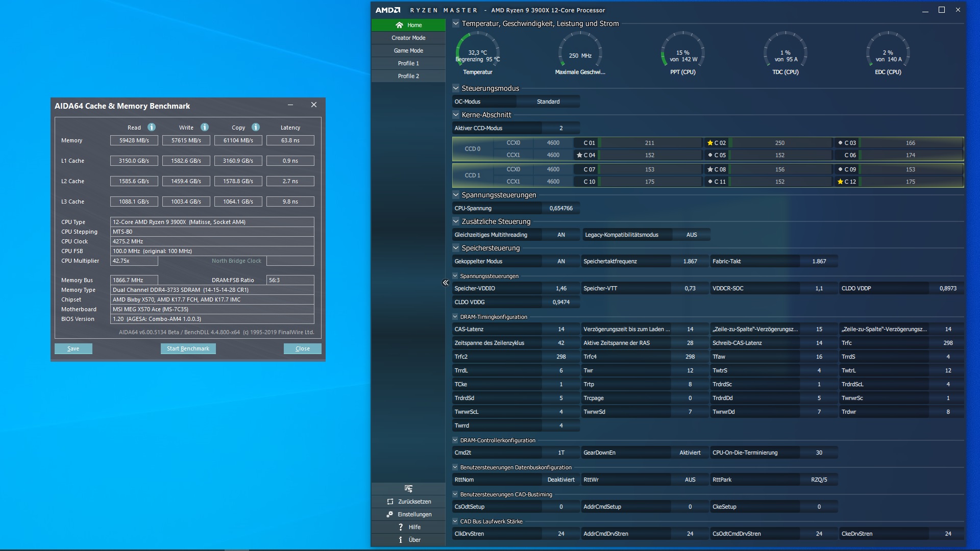Toggle Gekoppelter Modus AN value
The image size is (980, 551).
coord(561,261)
